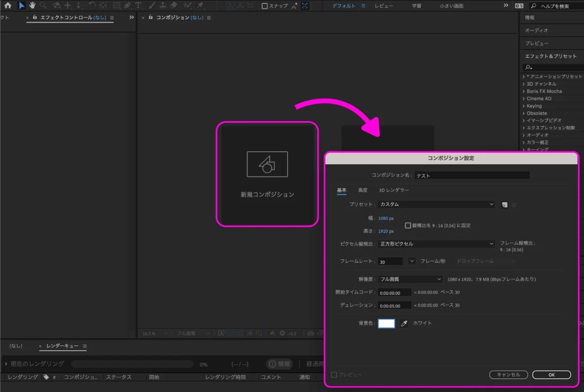
Task: Open the ピクセル縦横比 正方形ピクセル dropdown
Action: (x=437, y=244)
